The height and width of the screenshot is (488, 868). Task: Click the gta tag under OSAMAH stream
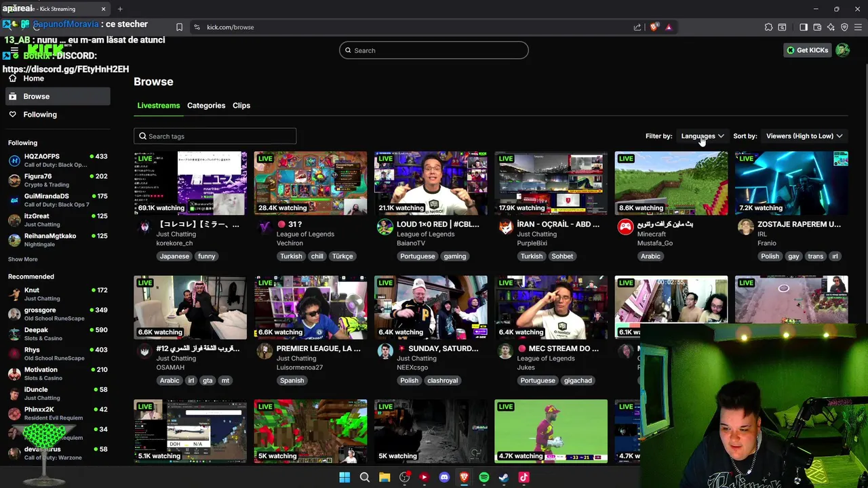208,380
